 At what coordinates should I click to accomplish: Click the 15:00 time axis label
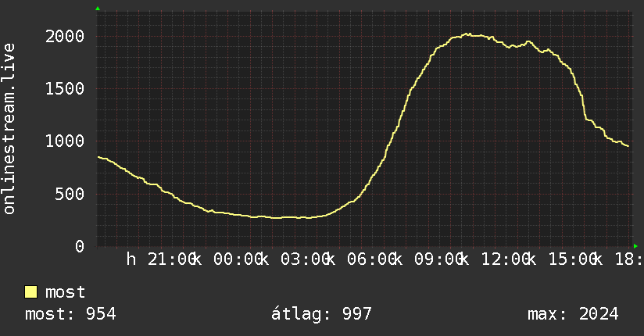573,259
